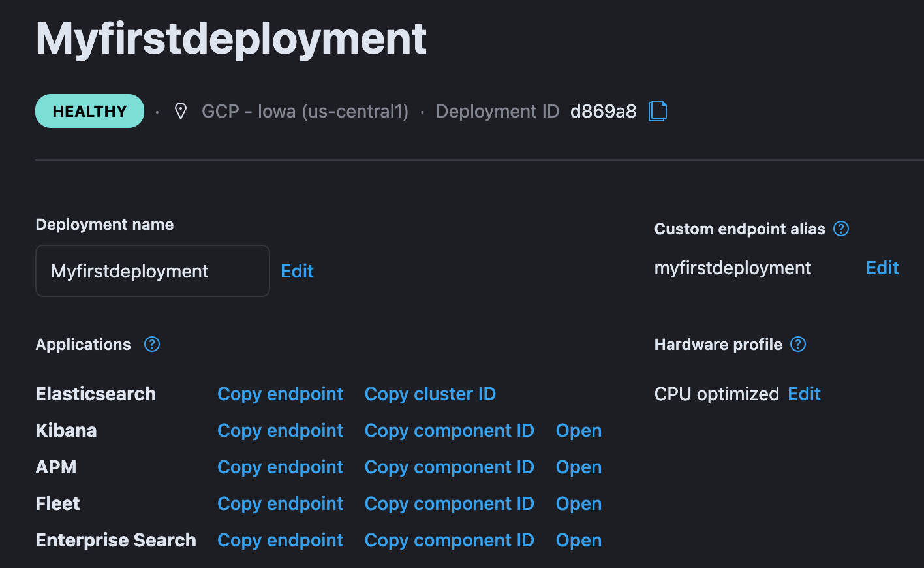Copy the Elasticsearch cluster ID
Viewport: 924px width, 568px height.
[x=430, y=394]
